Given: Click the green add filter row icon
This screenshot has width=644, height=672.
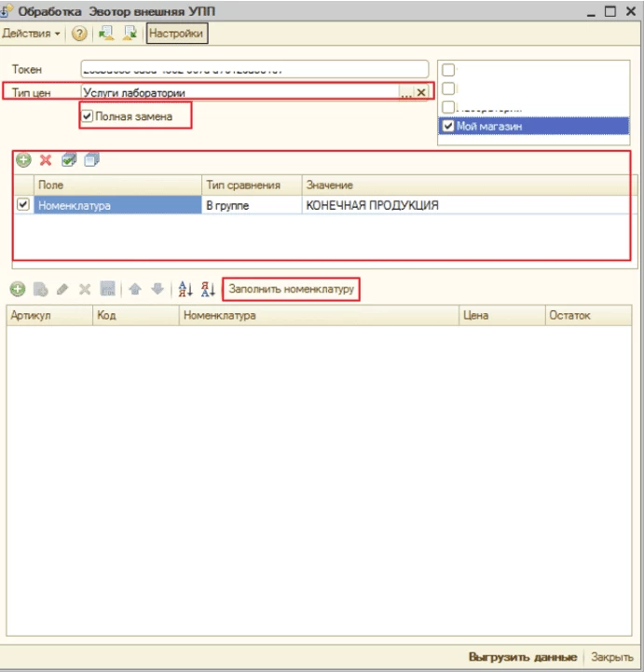Looking at the screenshot, I should coord(23,160).
